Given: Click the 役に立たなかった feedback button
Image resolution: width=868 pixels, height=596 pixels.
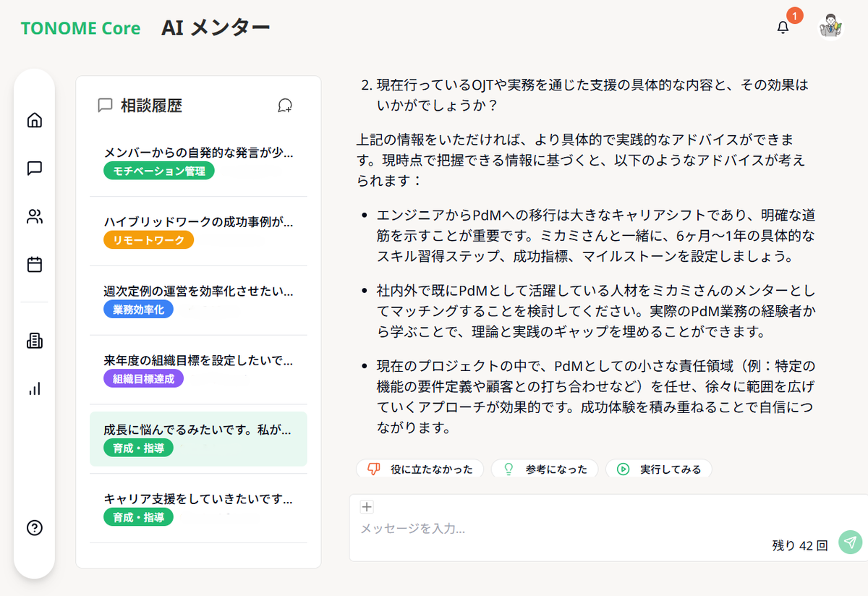Looking at the screenshot, I should point(420,469).
